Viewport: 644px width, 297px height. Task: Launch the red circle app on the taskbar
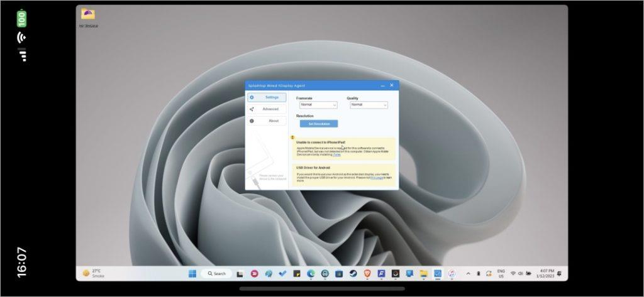pos(254,274)
